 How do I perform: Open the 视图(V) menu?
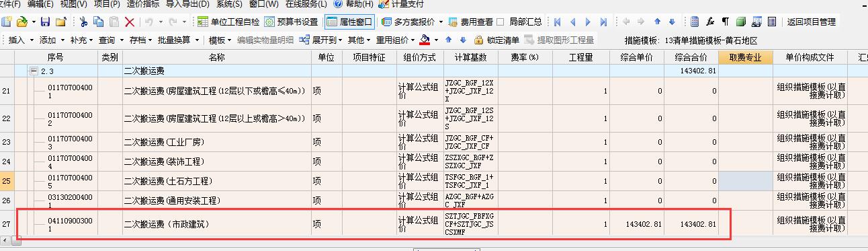[73, 4]
